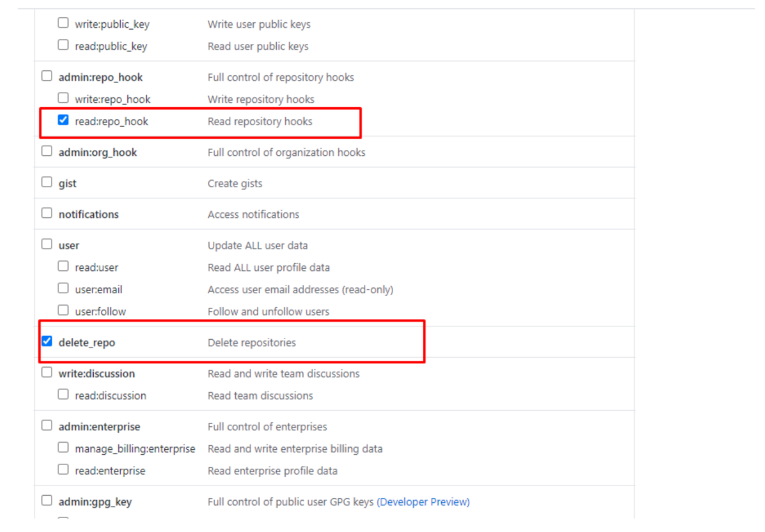
Task: Enable the admin:org_hook scope
Action: tap(47, 151)
